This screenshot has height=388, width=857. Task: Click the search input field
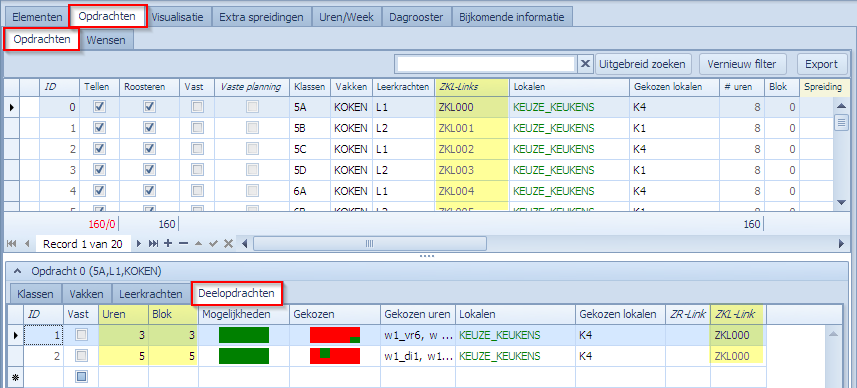[x=485, y=64]
